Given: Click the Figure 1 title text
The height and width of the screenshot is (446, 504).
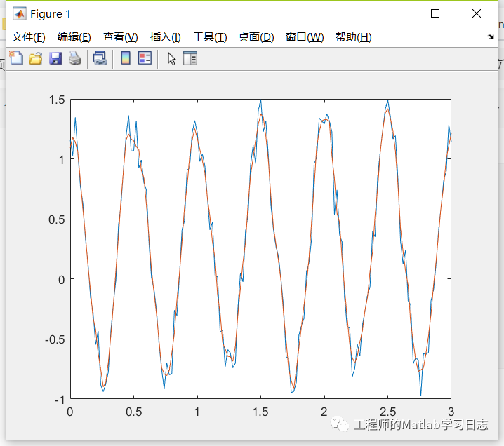Looking at the screenshot, I should [50, 14].
